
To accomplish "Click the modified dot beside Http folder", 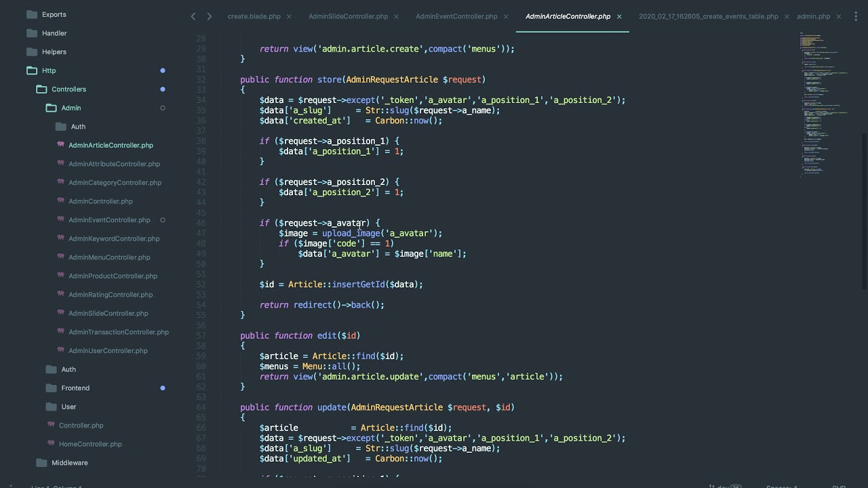I will click(x=163, y=70).
